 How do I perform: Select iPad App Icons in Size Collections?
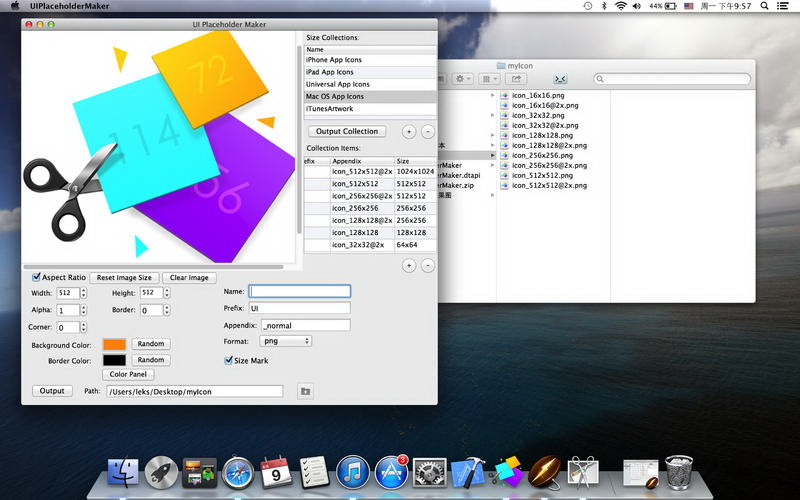pos(330,72)
